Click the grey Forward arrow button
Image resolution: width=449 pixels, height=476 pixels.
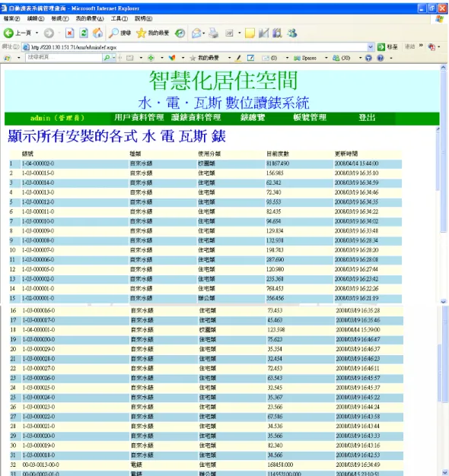click(x=49, y=33)
